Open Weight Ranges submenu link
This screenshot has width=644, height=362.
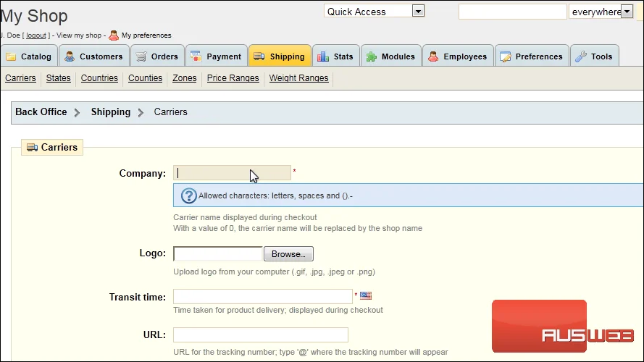tap(298, 78)
